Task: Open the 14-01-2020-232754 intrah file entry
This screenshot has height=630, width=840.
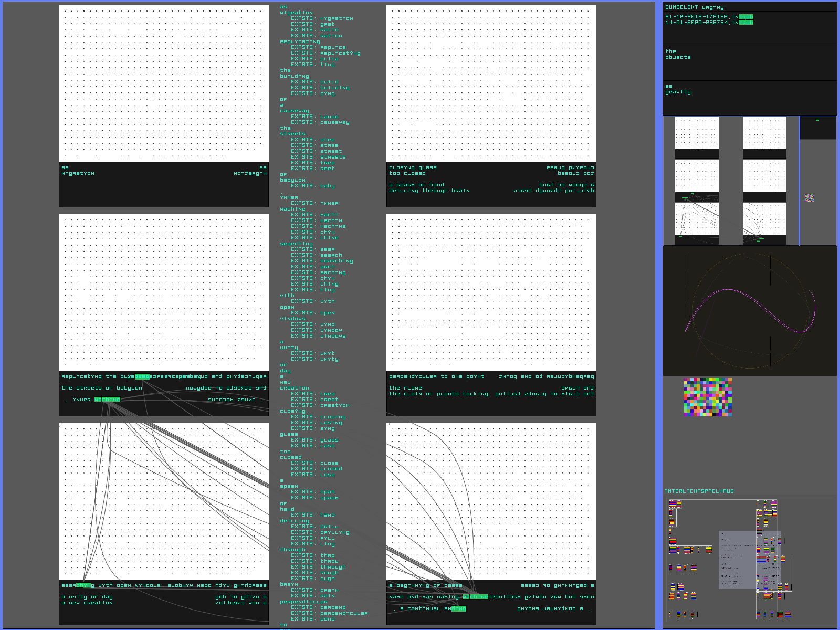Action: click(709, 23)
